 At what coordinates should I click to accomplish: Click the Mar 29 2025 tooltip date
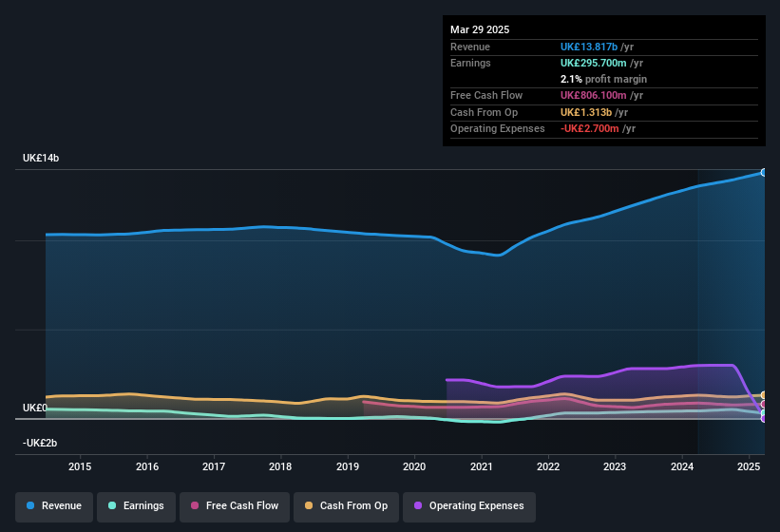click(x=480, y=29)
